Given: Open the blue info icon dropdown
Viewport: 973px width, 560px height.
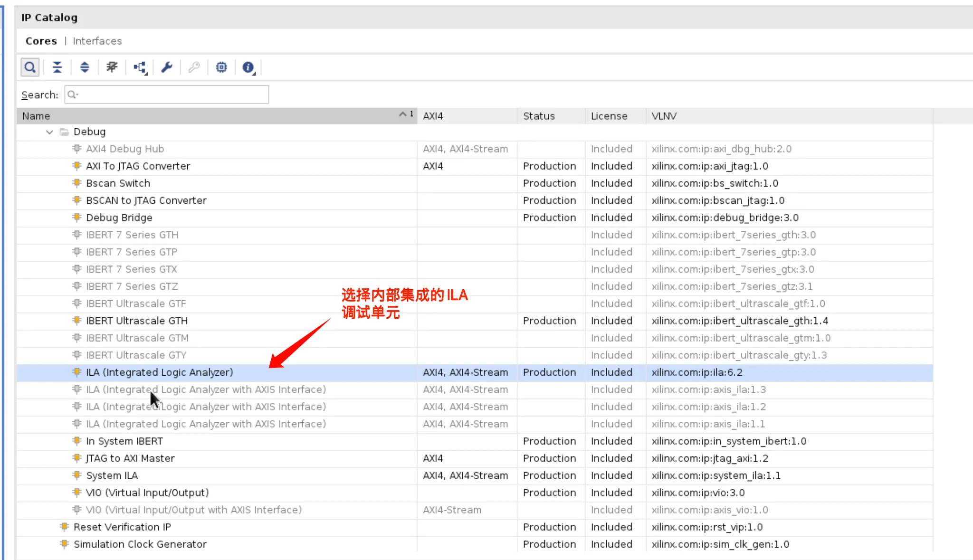Looking at the screenshot, I should (x=248, y=68).
